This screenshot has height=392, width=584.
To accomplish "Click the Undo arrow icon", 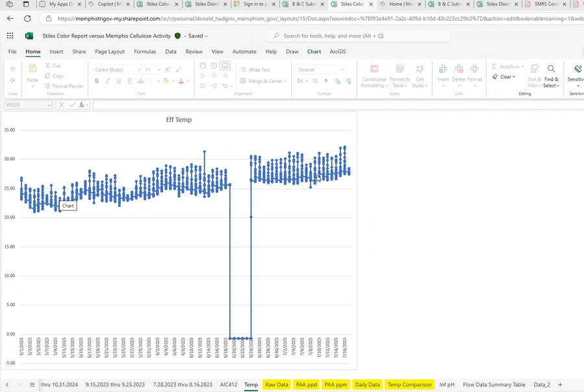I will (13, 69).
